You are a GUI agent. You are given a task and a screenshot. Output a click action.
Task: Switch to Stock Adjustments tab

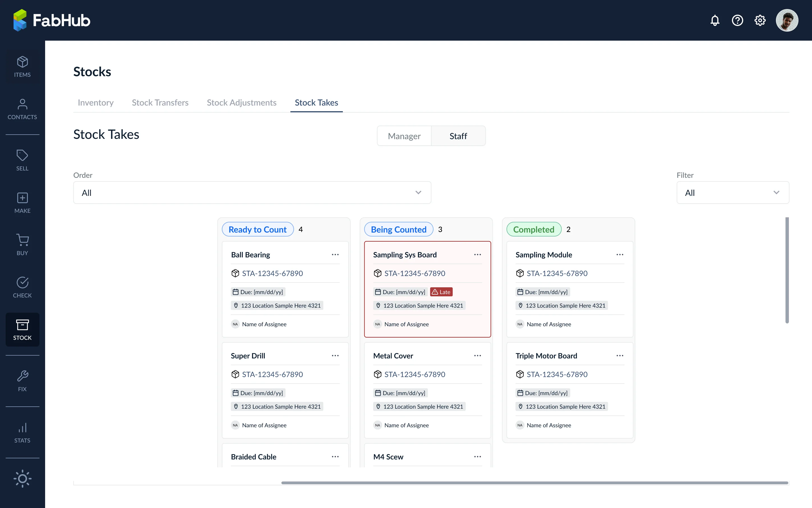point(242,102)
